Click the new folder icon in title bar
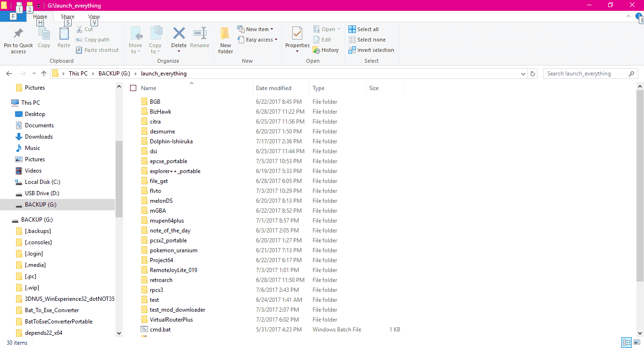The height and width of the screenshot is (348, 644). coord(29,6)
